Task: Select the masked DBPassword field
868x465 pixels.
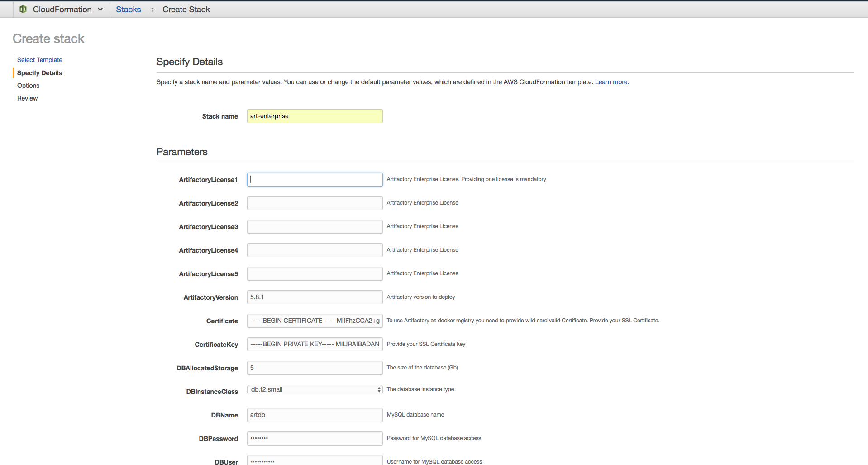Action: coord(314,438)
